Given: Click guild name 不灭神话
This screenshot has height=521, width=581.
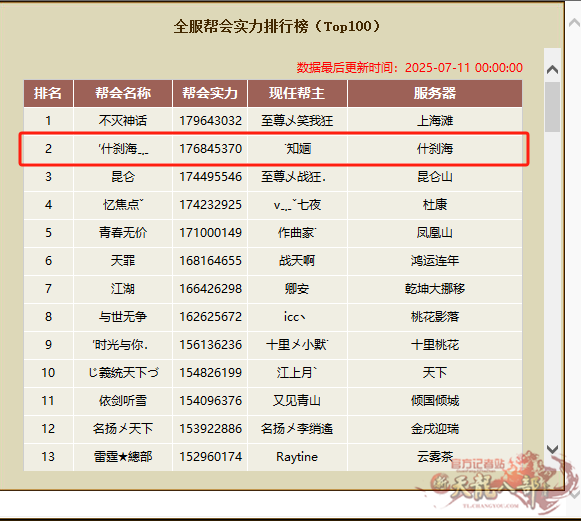Looking at the screenshot, I should (123, 121).
